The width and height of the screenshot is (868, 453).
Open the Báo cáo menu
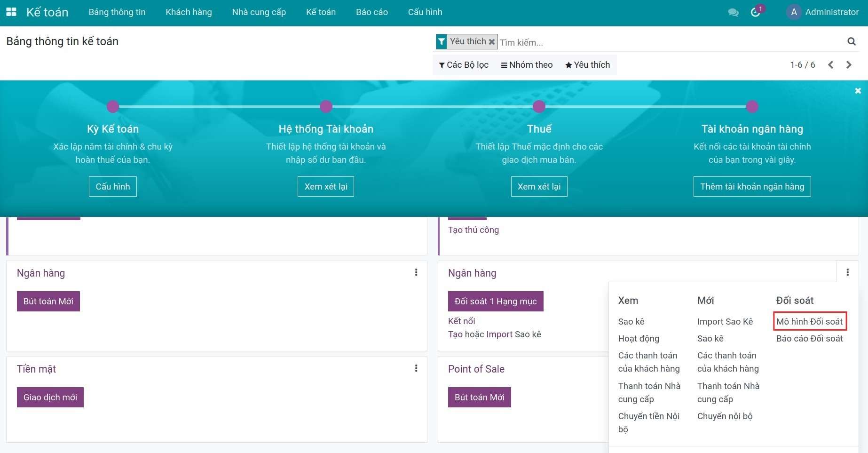point(371,12)
